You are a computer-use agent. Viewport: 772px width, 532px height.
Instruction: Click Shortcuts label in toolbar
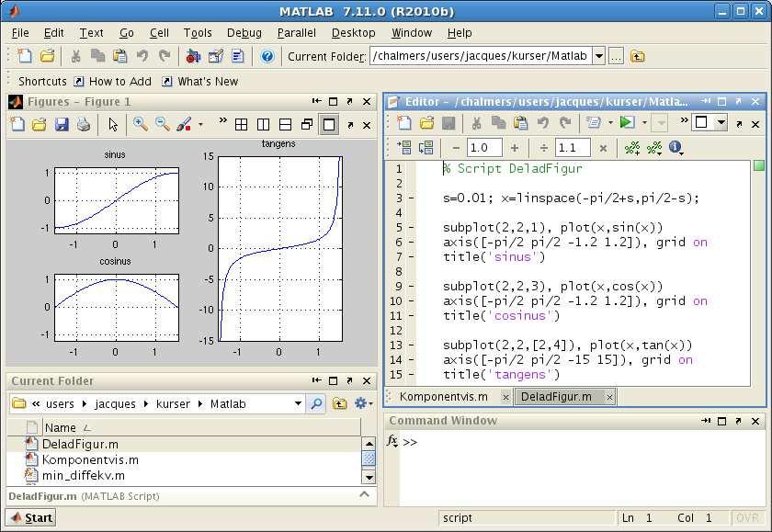(x=42, y=81)
